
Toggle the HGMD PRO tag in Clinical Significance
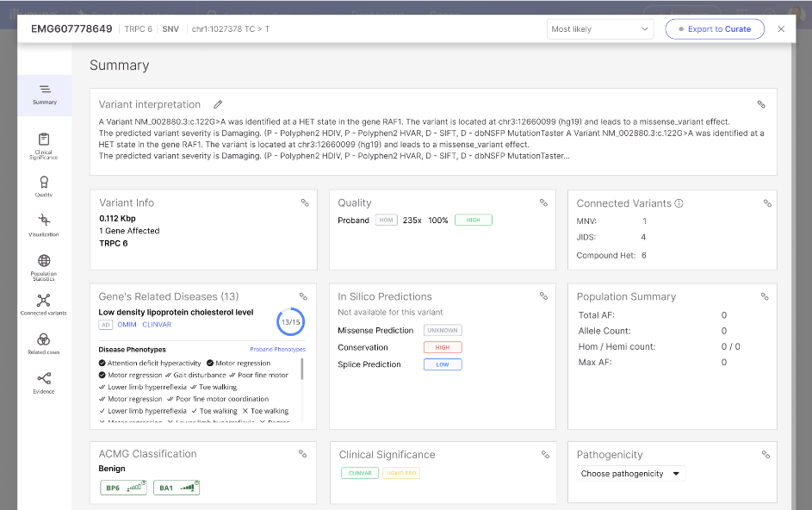401,473
